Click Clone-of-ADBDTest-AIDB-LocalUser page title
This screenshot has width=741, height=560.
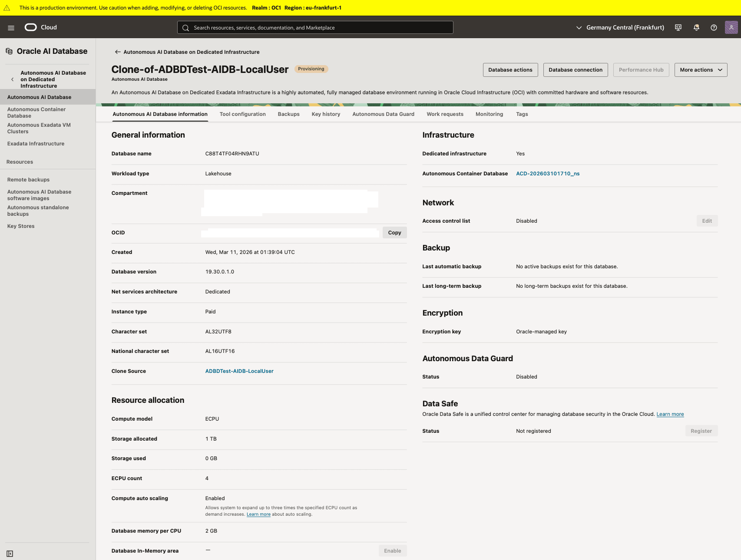point(200,69)
